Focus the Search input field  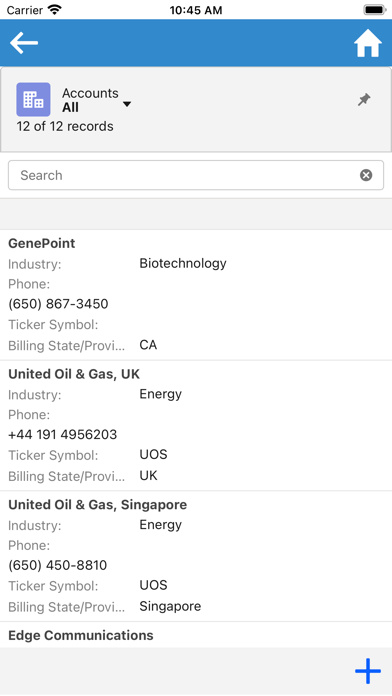click(x=196, y=175)
